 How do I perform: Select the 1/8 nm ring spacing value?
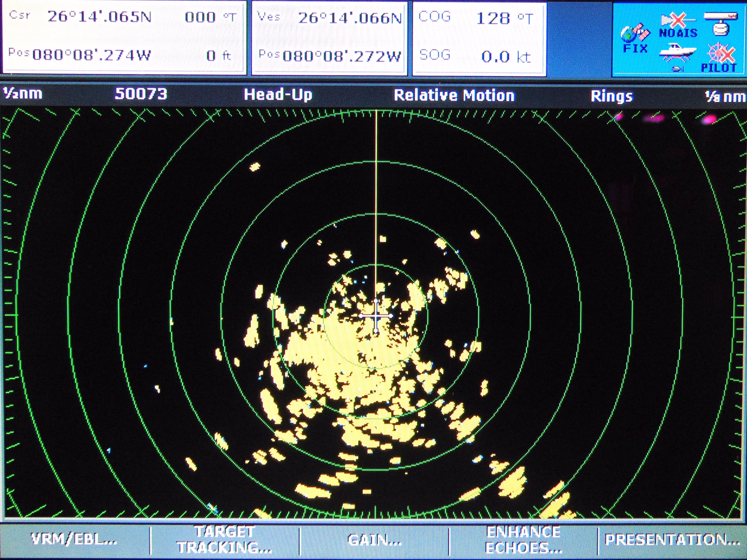725,97
